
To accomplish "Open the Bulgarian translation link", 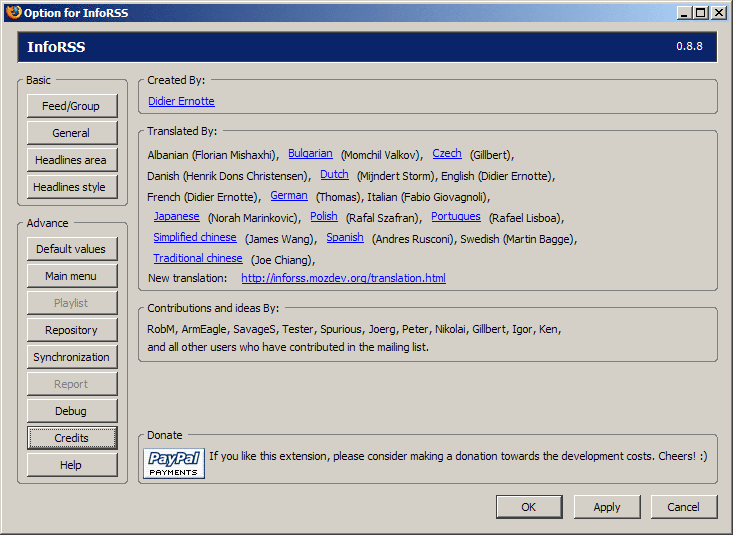I will point(310,154).
